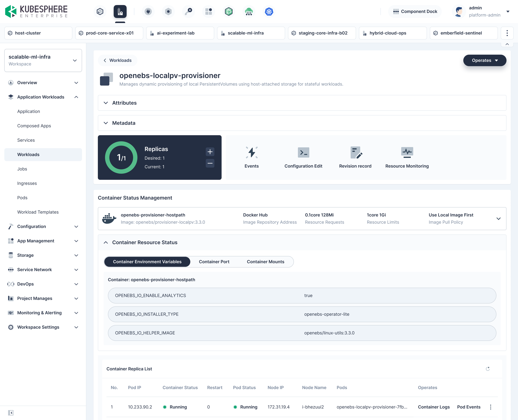
Task: Switch to hybrid-cloud-ops tab
Action: (x=393, y=33)
